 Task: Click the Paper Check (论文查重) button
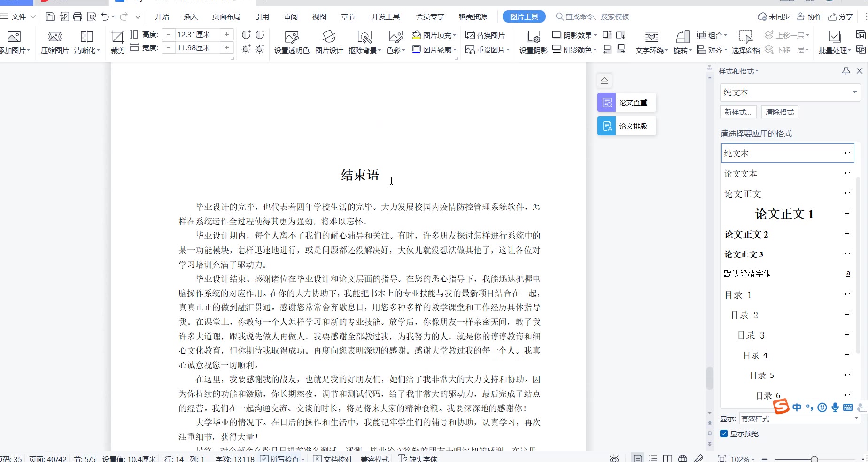[627, 102]
